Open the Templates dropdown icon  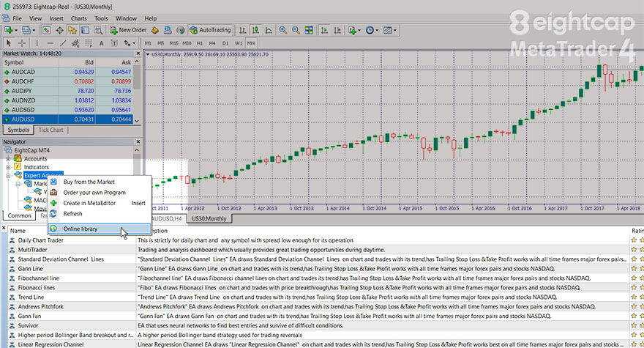[x=389, y=30]
